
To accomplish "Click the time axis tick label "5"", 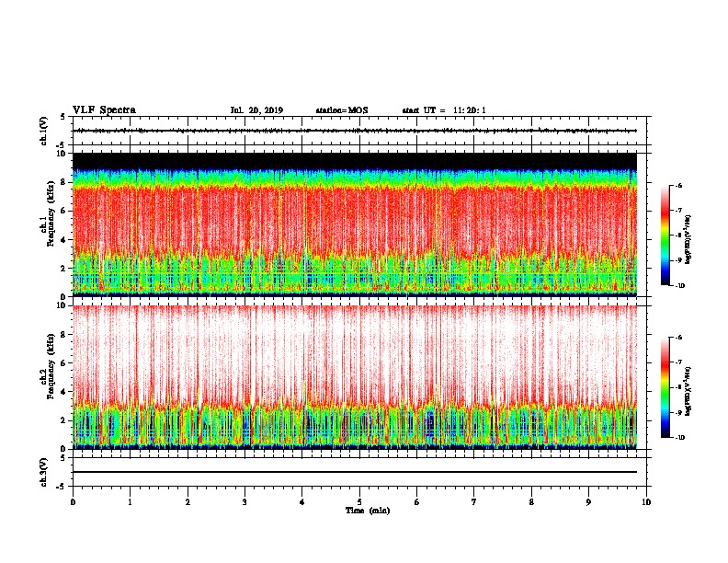I will point(359,501).
